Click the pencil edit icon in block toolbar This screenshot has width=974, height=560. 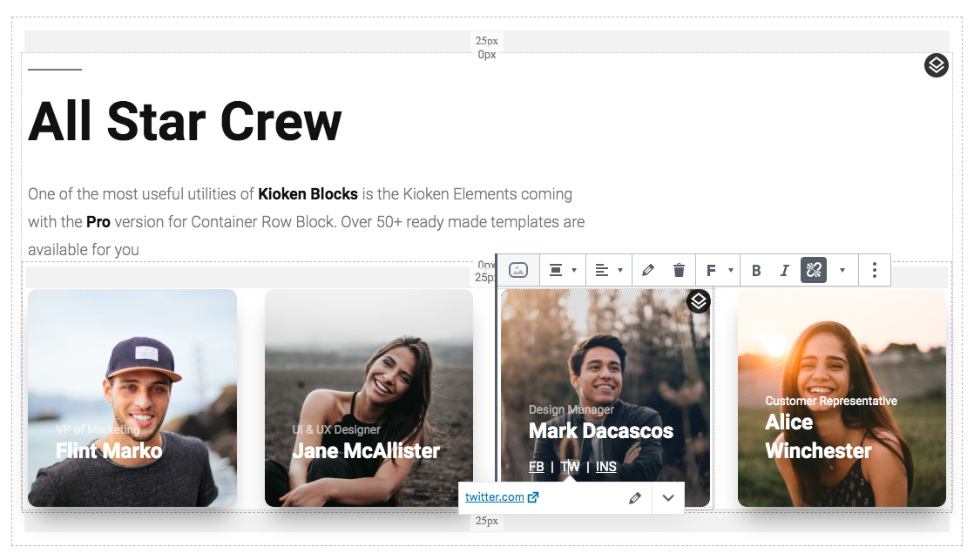(647, 270)
